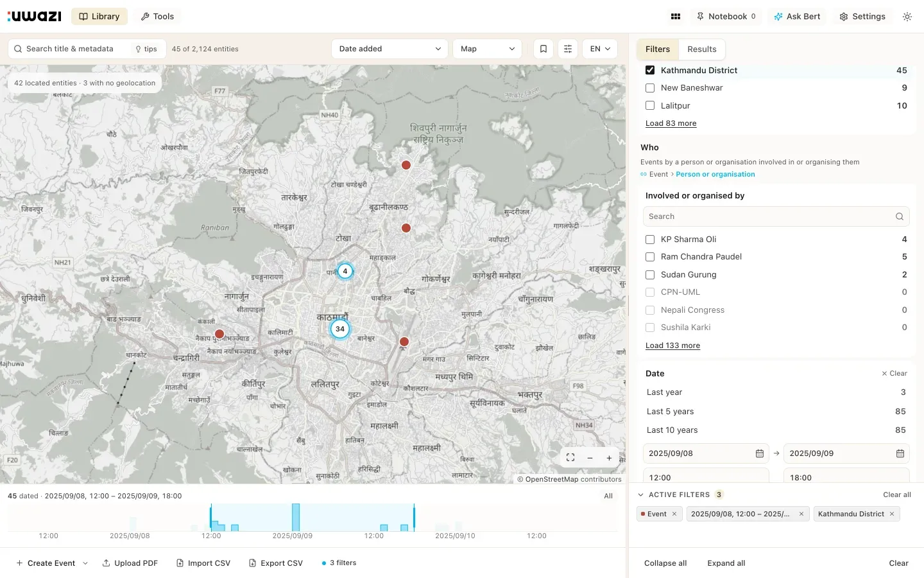The width and height of the screenshot is (924, 578).
Task: Open the Tools menu
Action: (157, 17)
